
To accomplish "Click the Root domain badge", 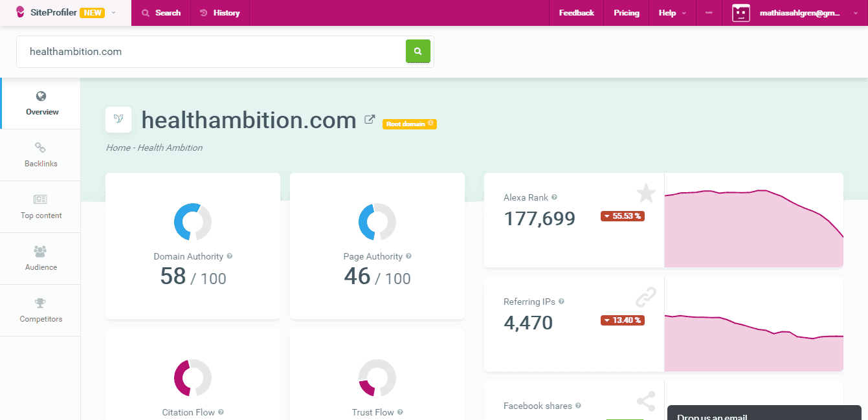I will pyautogui.click(x=410, y=124).
